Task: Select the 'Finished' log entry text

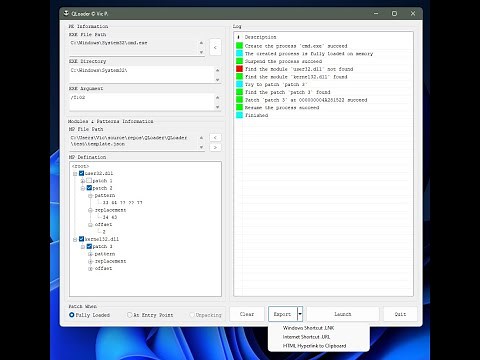Action: [256, 115]
